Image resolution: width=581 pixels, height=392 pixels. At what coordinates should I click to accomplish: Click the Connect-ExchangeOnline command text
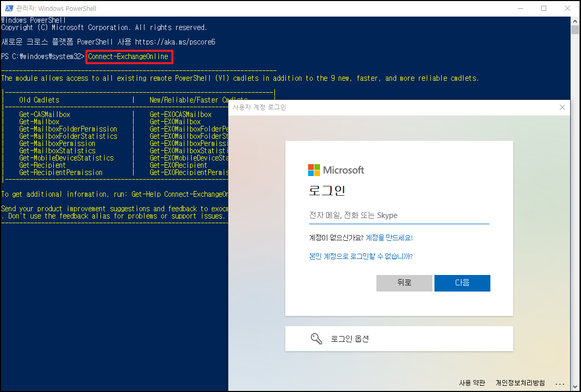pos(128,56)
